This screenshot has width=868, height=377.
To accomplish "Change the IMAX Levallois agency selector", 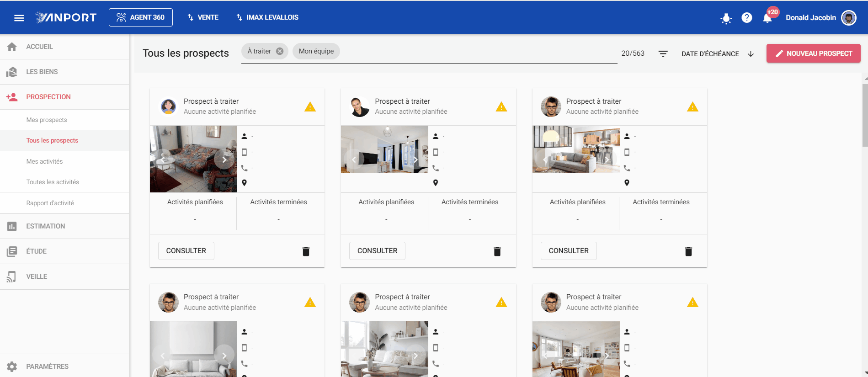I will (267, 17).
